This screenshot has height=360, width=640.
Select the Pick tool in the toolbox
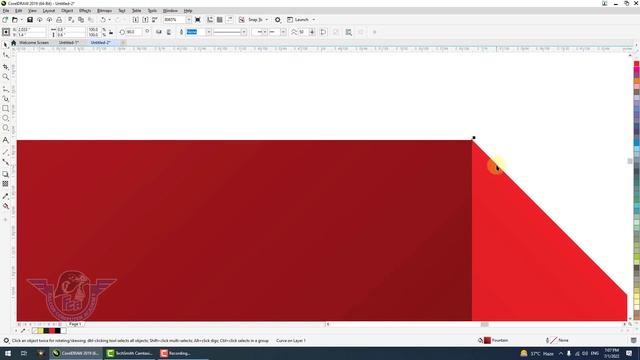pyautogui.click(x=6, y=44)
